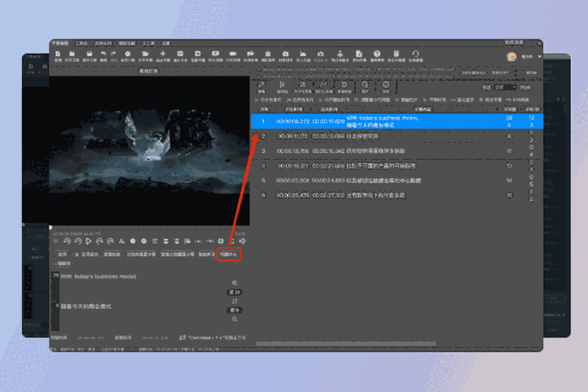Click the speaker volume icon under the video
This screenshot has width=588, height=392.
tap(243, 241)
